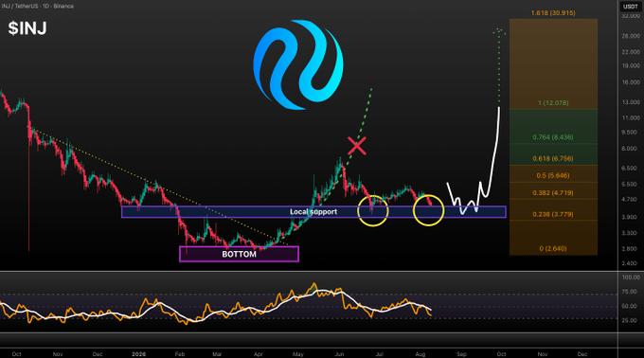Click the May label on time axis
Image resolution: width=644 pixels, height=358 pixels.
[x=298, y=354]
